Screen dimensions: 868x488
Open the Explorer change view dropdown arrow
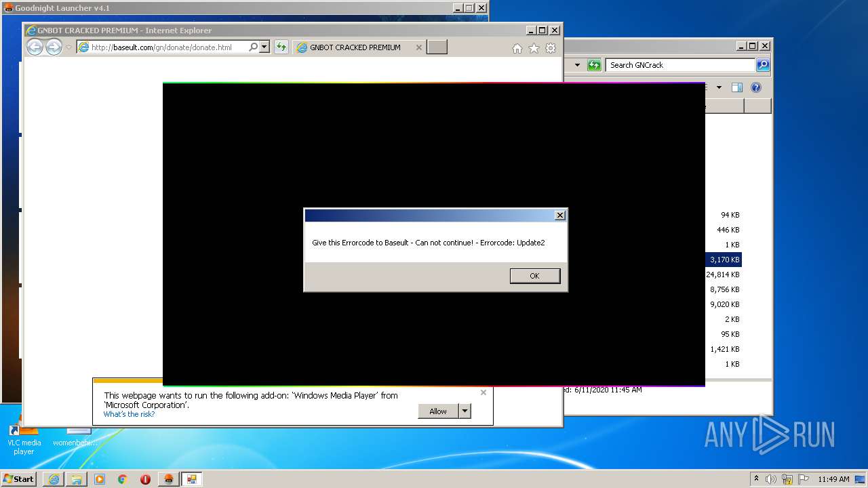pos(719,87)
